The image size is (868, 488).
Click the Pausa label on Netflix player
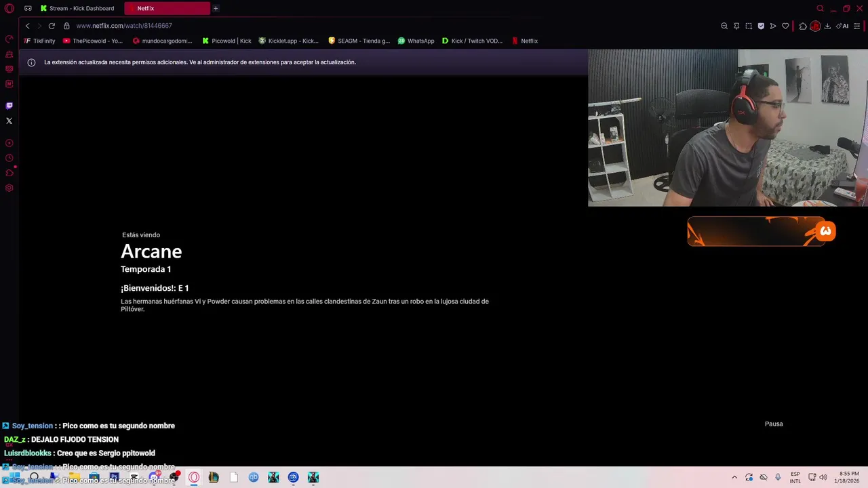774,424
